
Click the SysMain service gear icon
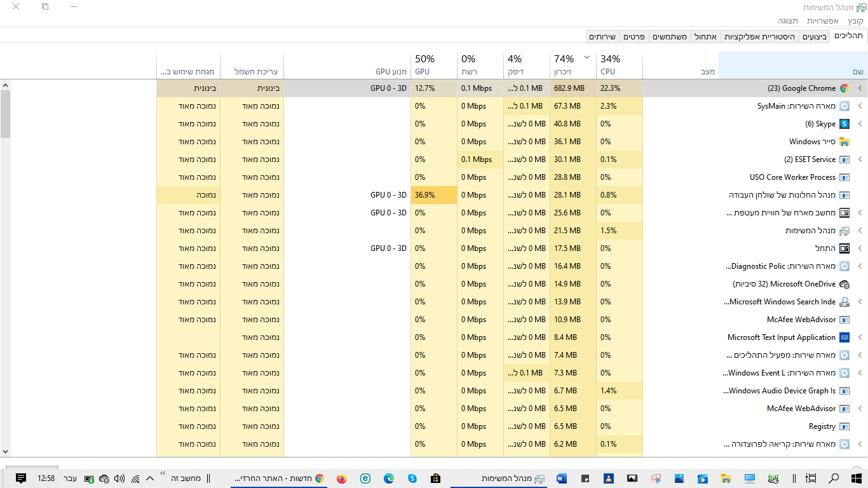[844, 106]
